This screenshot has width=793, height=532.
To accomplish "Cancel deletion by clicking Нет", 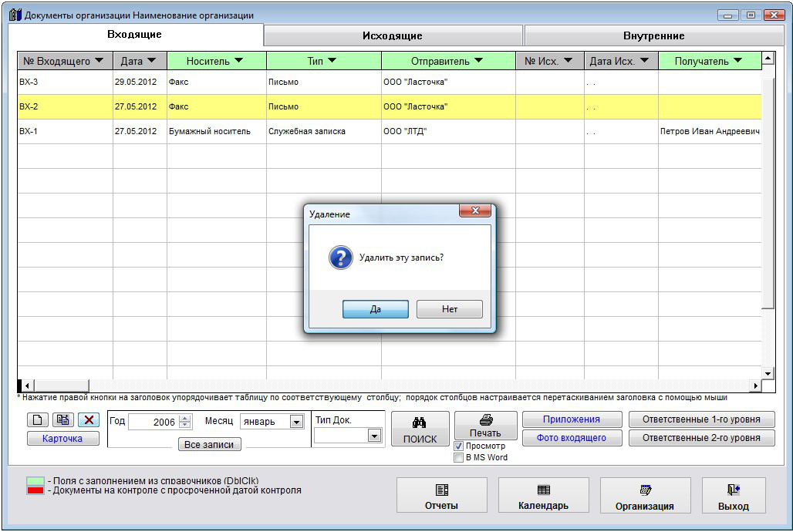I will pyautogui.click(x=450, y=309).
